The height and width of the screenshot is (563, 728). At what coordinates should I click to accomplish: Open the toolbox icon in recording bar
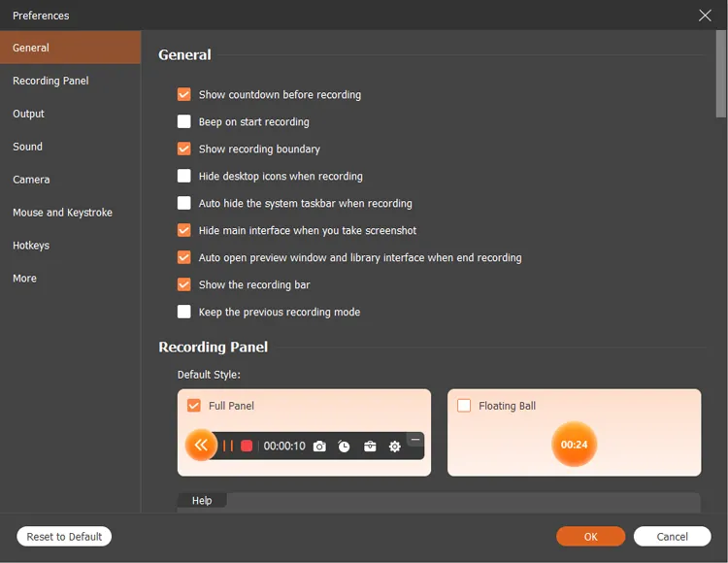click(370, 447)
